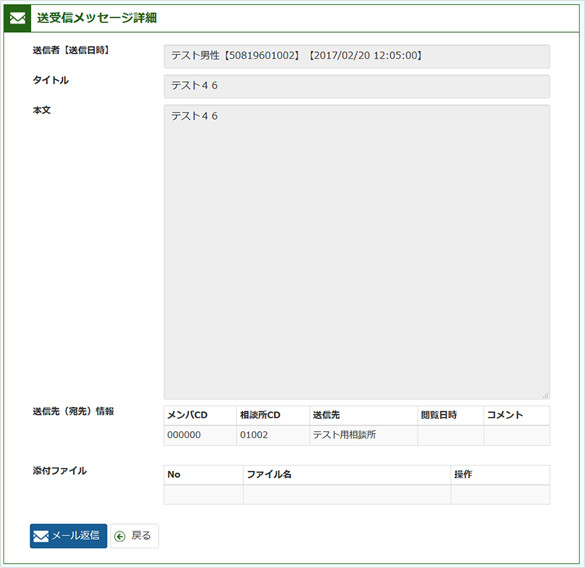Click the 相談所CD column header
The image size is (585, 568).
(x=260, y=415)
